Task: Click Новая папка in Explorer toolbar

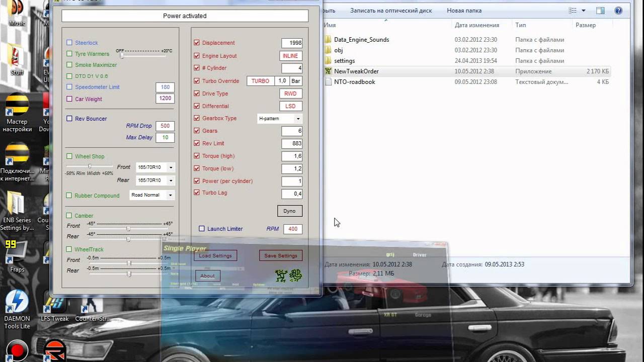Action: pyautogui.click(x=464, y=11)
